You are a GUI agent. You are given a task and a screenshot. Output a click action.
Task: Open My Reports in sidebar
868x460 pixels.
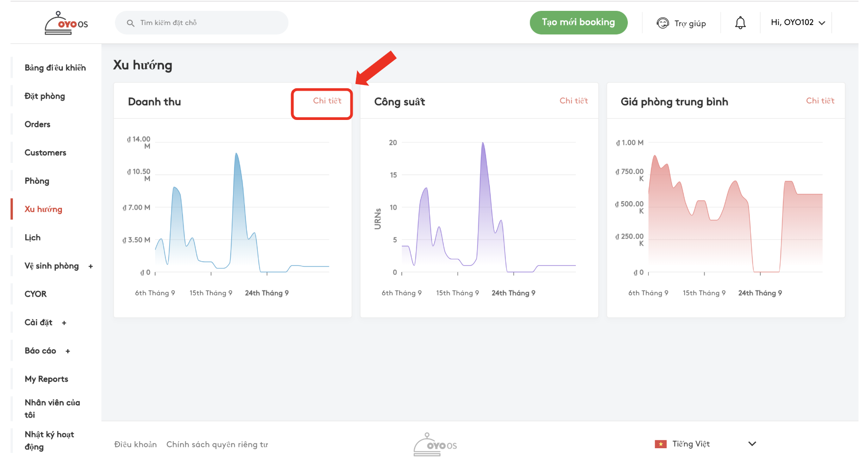[x=46, y=379]
